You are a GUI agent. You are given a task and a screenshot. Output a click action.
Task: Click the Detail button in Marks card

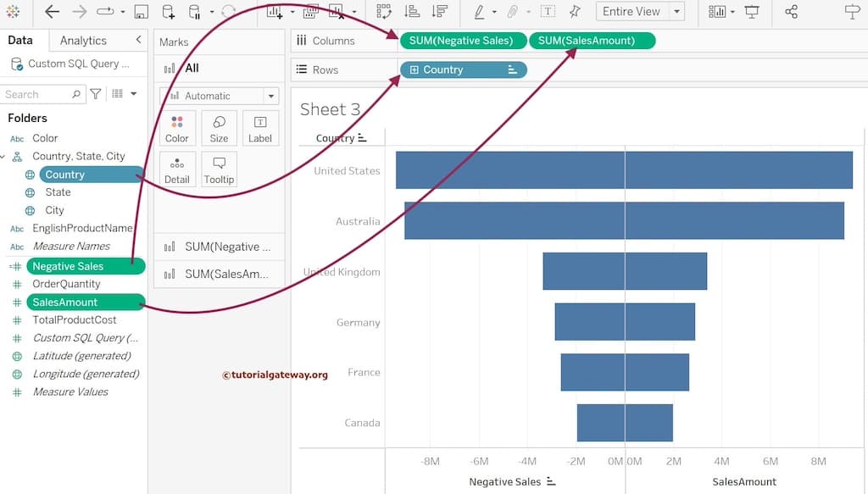point(177,169)
